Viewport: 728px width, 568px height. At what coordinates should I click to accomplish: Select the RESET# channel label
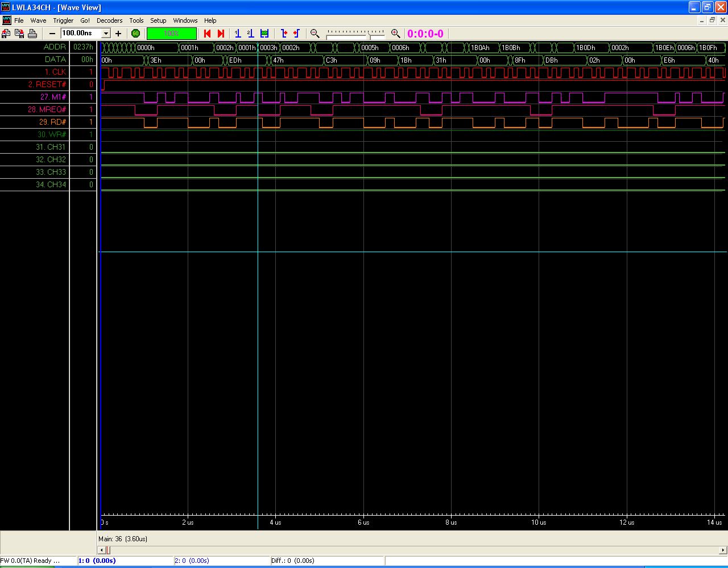coord(47,84)
